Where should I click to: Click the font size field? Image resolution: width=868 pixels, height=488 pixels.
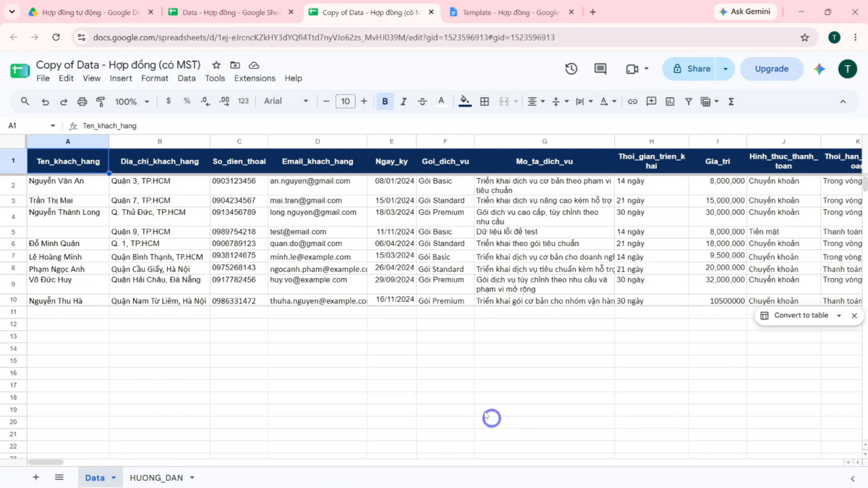[345, 101]
